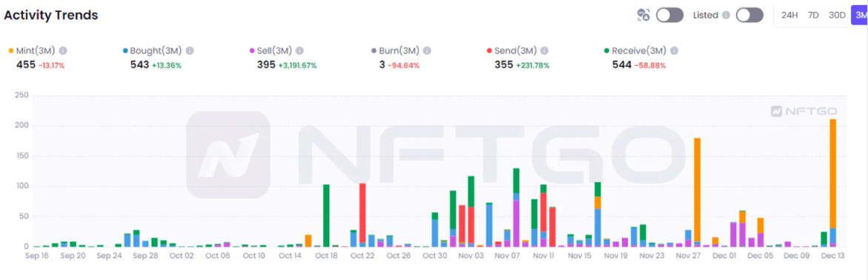Click the filter icon left of the first toggle

click(643, 15)
